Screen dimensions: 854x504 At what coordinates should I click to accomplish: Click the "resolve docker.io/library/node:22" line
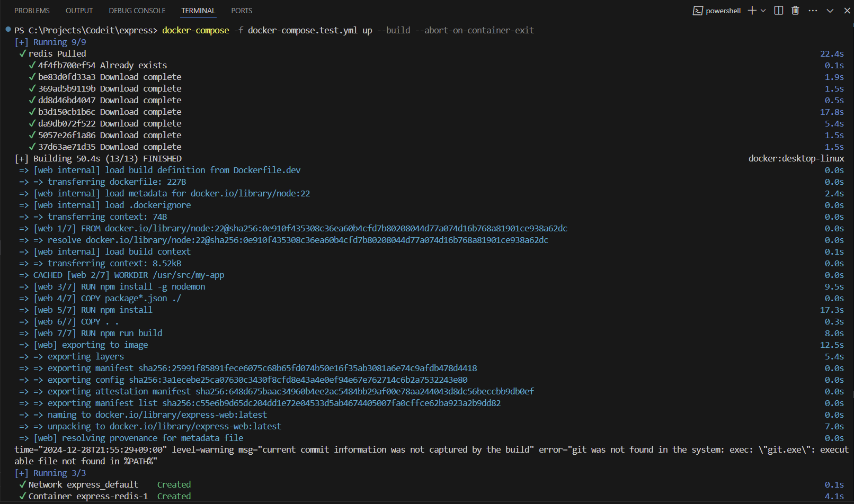pos(283,240)
